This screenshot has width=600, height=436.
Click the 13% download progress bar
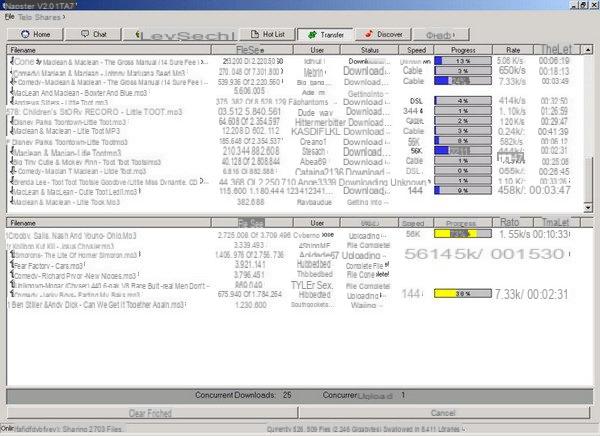[x=463, y=61]
